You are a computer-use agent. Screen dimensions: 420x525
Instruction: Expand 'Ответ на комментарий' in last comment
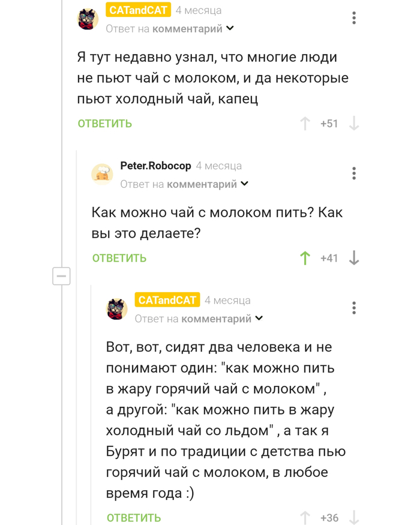point(259,319)
